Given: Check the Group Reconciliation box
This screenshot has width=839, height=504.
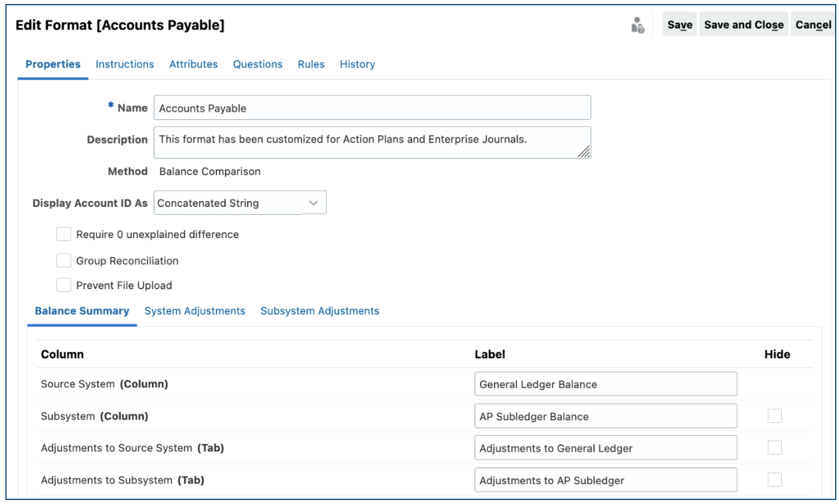Looking at the screenshot, I should tap(64, 261).
